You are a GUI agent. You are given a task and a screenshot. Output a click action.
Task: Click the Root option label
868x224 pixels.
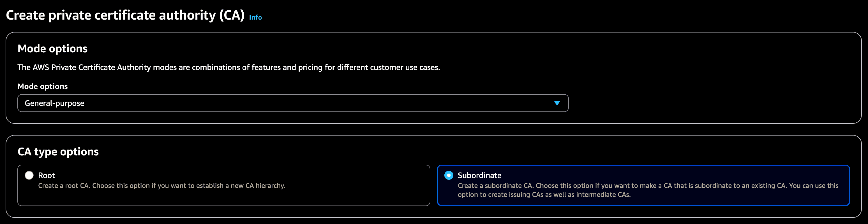(47, 175)
